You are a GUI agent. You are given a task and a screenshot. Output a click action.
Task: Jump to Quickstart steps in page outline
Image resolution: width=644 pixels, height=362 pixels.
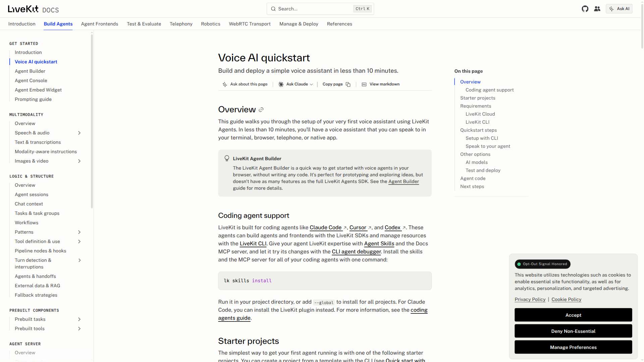(x=478, y=130)
